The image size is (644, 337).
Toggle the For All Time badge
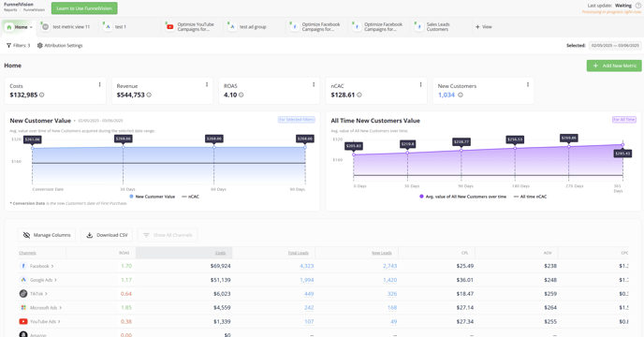pyautogui.click(x=624, y=120)
